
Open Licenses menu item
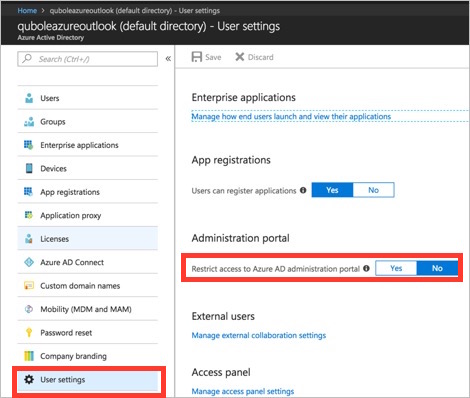88,239
